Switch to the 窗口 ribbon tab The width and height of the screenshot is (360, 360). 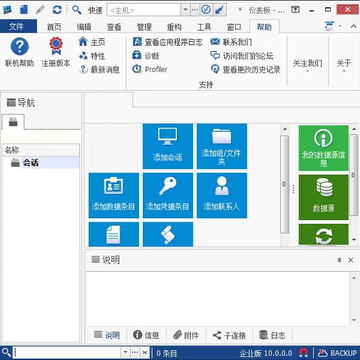tap(234, 27)
